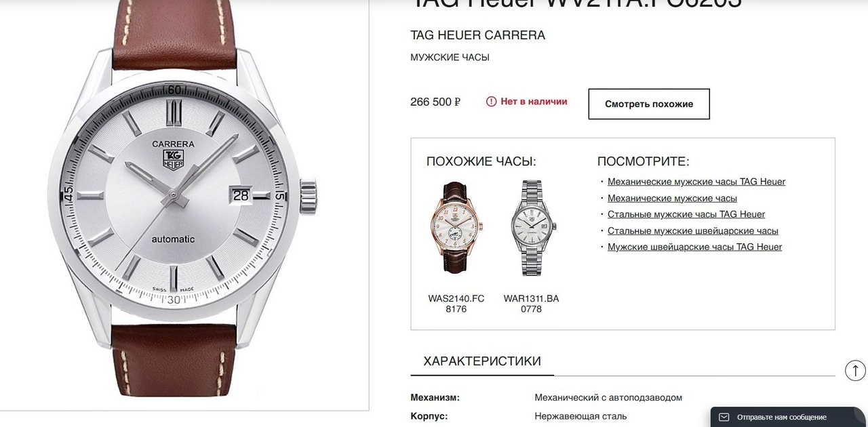The image size is (868, 427).
Task: Click the WAS2140.FC 8176 model label
Action: pos(456,304)
